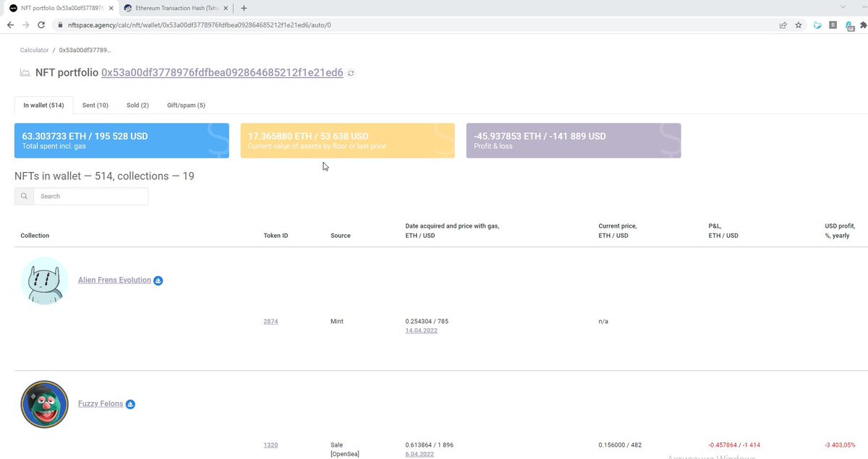Click inside the Search field

[90, 196]
